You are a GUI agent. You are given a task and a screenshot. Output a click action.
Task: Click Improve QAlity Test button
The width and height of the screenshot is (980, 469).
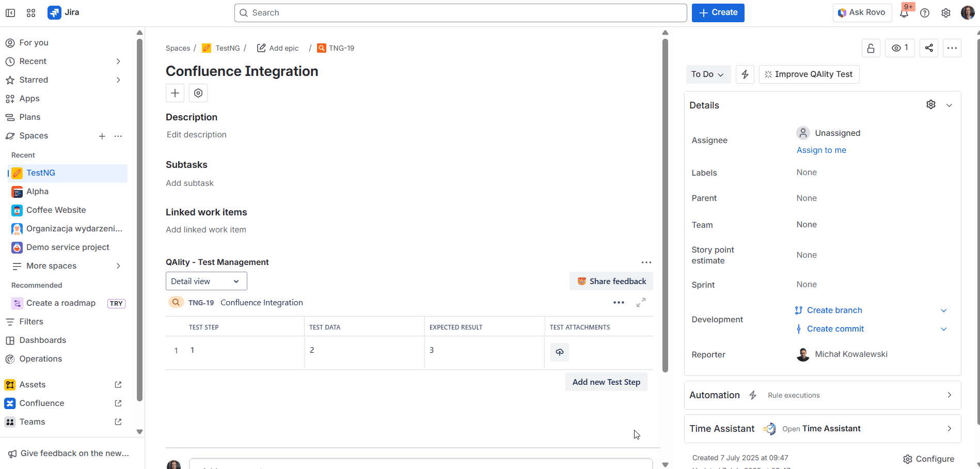point(809,74)
